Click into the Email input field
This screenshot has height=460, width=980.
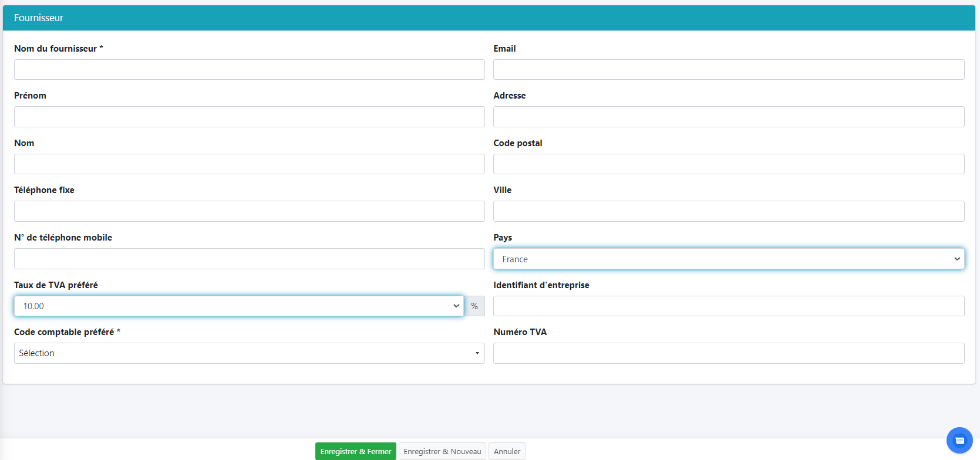tap(728, 70)
